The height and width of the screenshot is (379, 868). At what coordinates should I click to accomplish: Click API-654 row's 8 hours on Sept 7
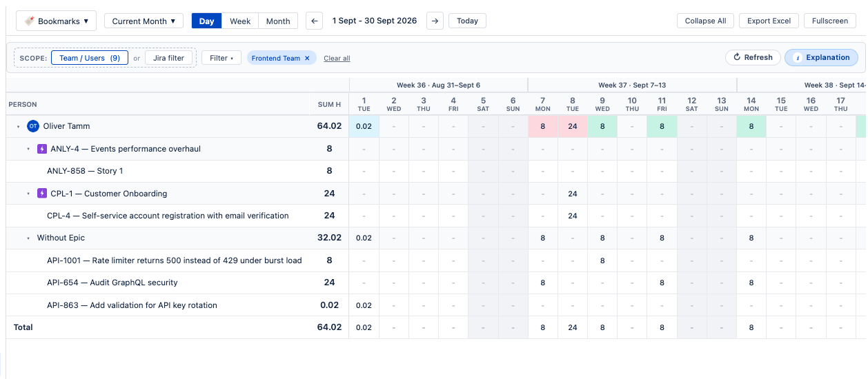pos(543,283)
